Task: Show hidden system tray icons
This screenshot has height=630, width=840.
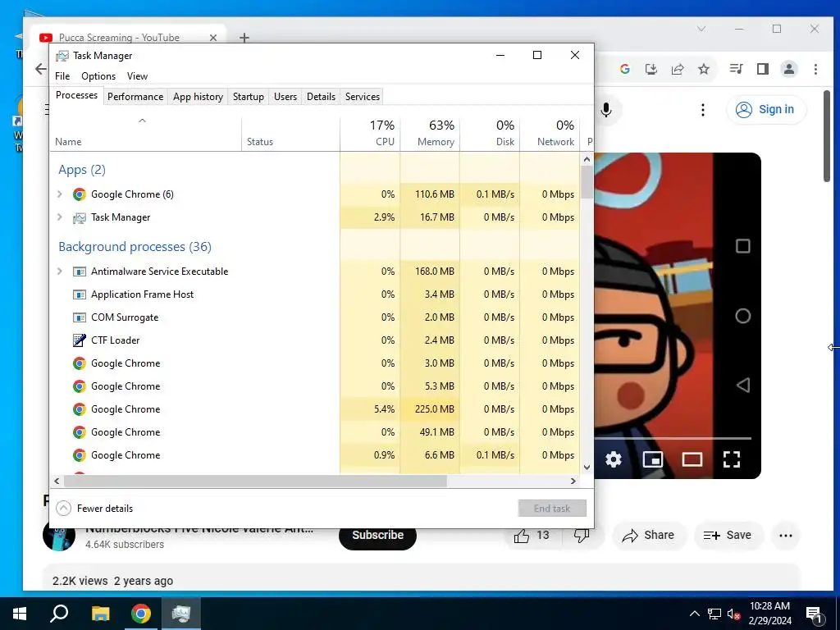Action: pyautogui.click(x=694, y=614)
